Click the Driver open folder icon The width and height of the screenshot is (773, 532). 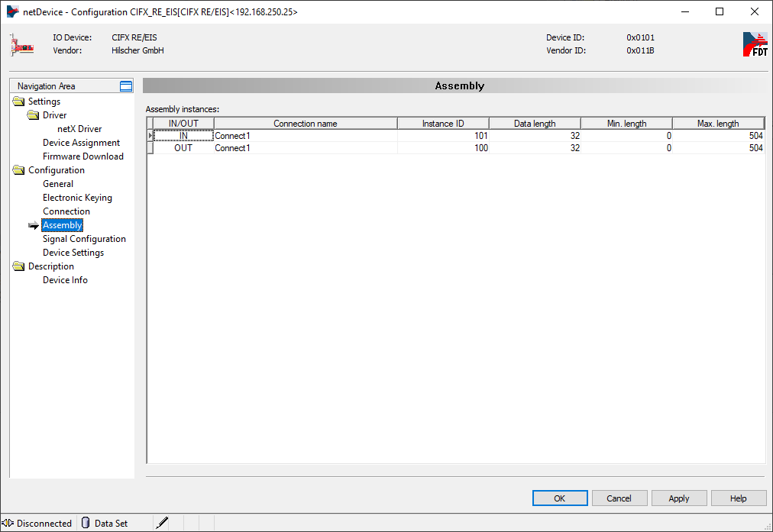click(x=33, y=115)
